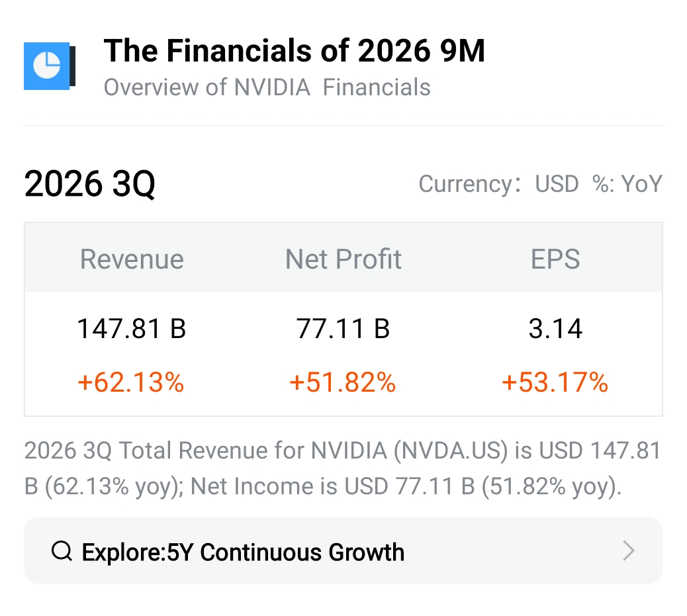Click the Currency: USD label
This screenshot has width=687, height=616.
(x=498, y=184)
